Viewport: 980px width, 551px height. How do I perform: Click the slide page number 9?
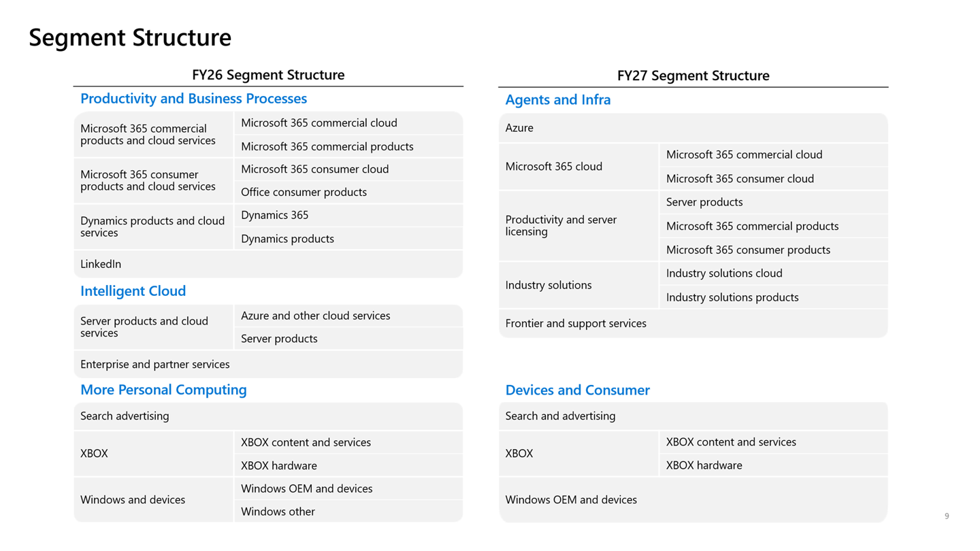pyautogui.click(x=946, y=516)
